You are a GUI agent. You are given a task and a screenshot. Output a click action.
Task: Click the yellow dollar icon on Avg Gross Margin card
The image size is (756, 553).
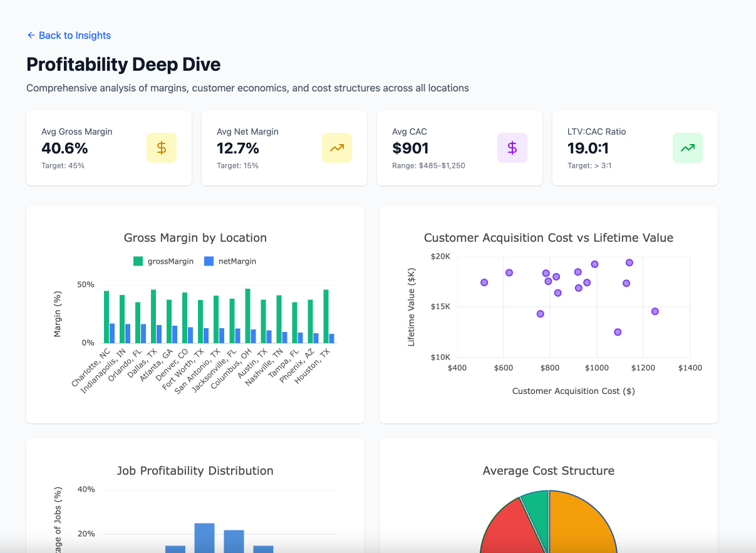[162, 148]
